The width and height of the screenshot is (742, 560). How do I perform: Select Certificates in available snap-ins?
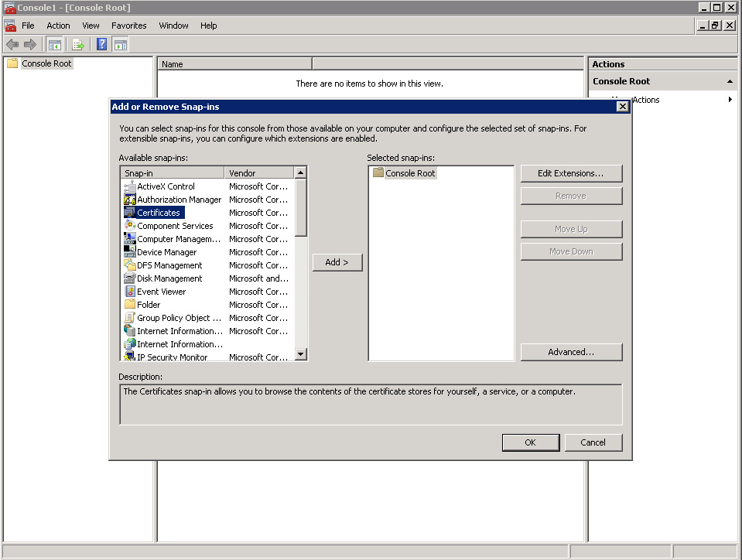coord(158,213)
